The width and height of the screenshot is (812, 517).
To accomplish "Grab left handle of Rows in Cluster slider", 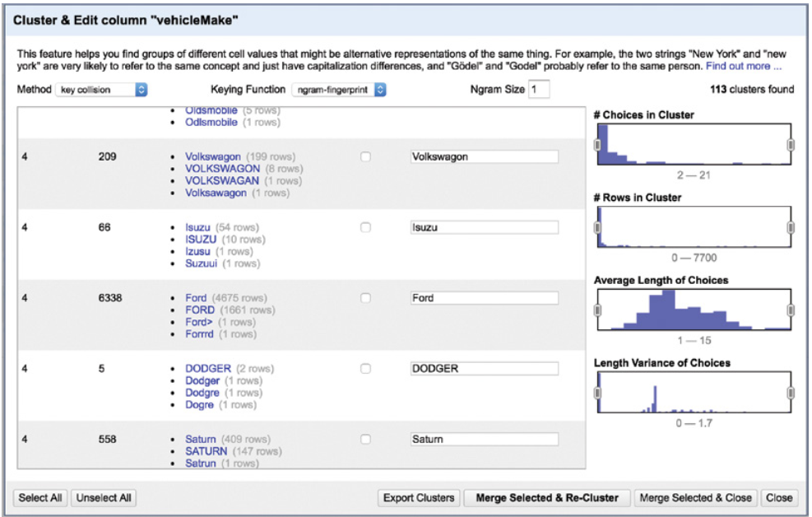I will [597, 227].
